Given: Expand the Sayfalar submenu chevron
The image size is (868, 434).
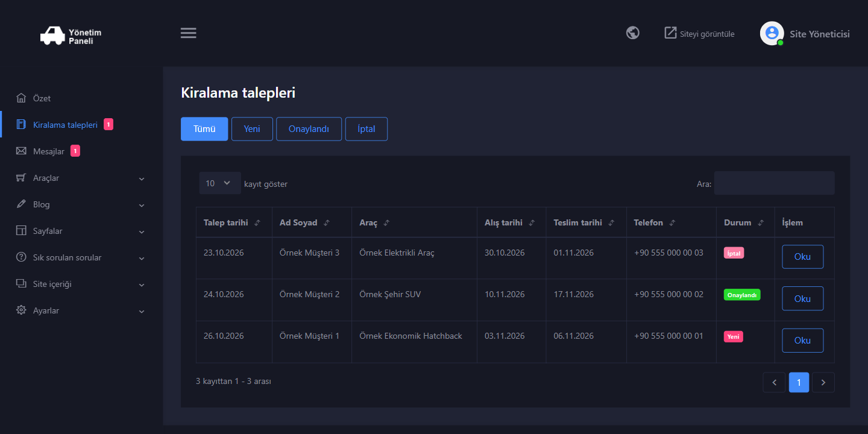Looking at the screenshot, I should (142, 232).
